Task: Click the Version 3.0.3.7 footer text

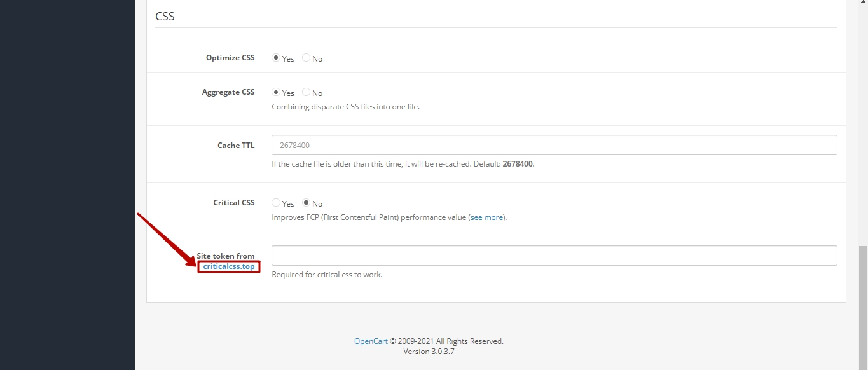Action: click(429, 352)
